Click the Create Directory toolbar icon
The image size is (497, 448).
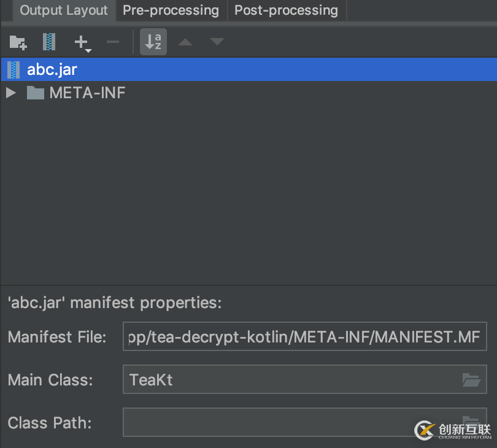(18, 42)
